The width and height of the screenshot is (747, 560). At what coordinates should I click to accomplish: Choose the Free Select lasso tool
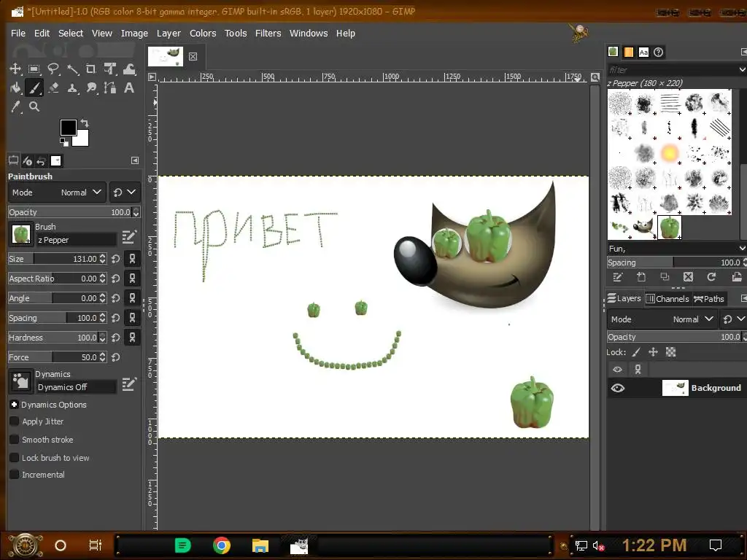click(x=53, y=69)
